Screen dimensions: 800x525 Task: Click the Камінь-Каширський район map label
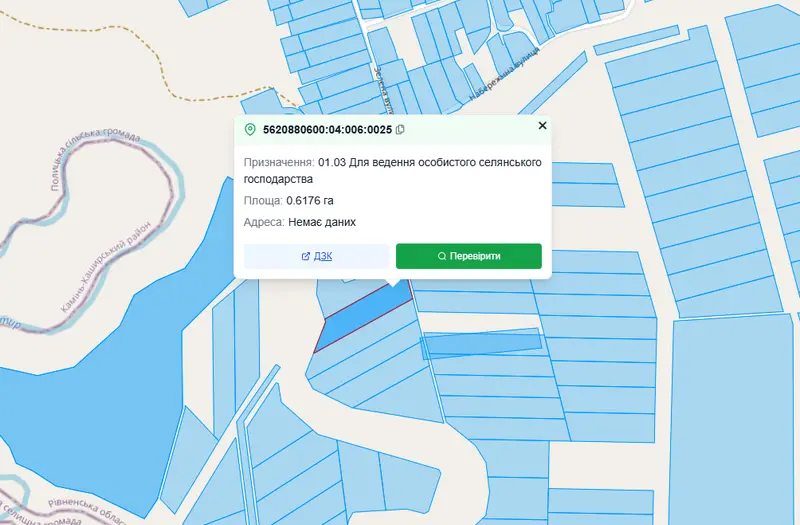point(106,267)
